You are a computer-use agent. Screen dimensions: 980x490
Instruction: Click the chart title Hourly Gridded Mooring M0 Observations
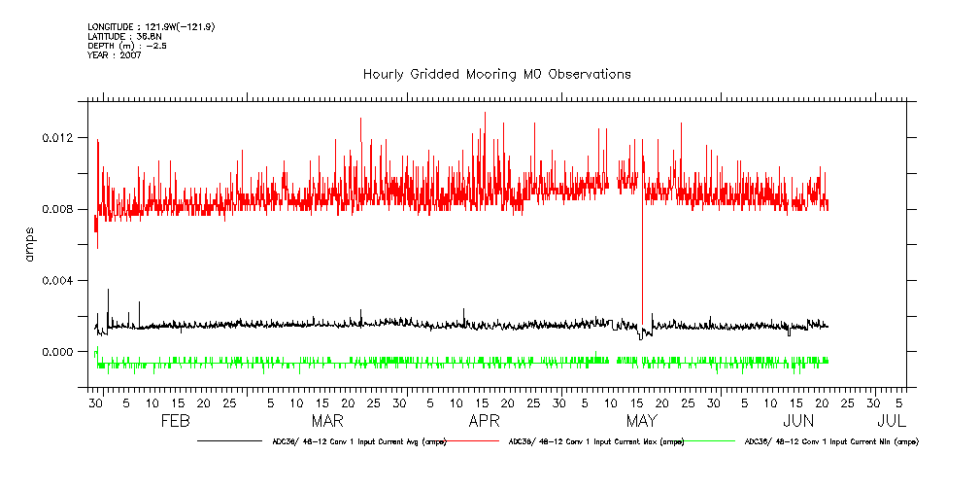click(496, 74)
